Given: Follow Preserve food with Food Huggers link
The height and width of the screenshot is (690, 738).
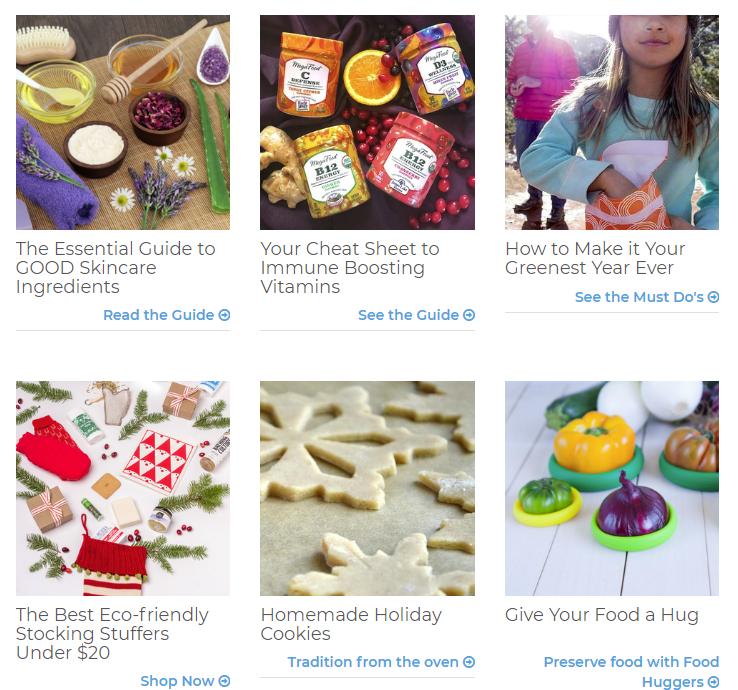Looking at the screenshot, I should pos(631,672).
